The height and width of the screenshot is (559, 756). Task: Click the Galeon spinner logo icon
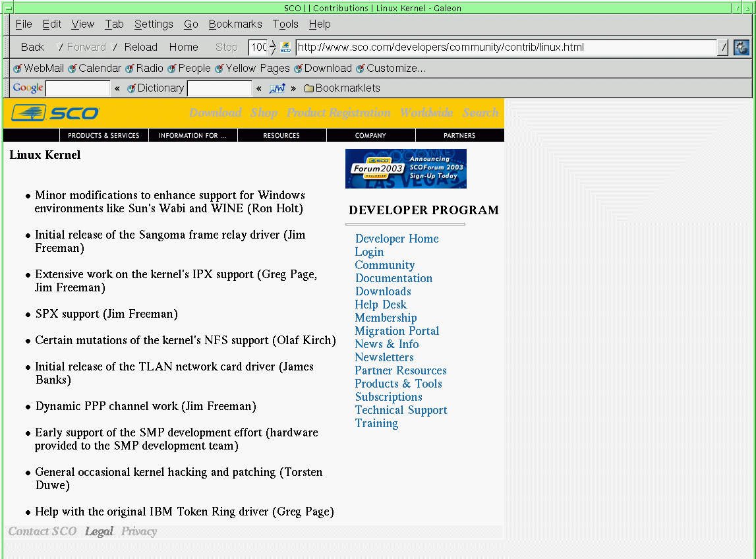(741, 47)
